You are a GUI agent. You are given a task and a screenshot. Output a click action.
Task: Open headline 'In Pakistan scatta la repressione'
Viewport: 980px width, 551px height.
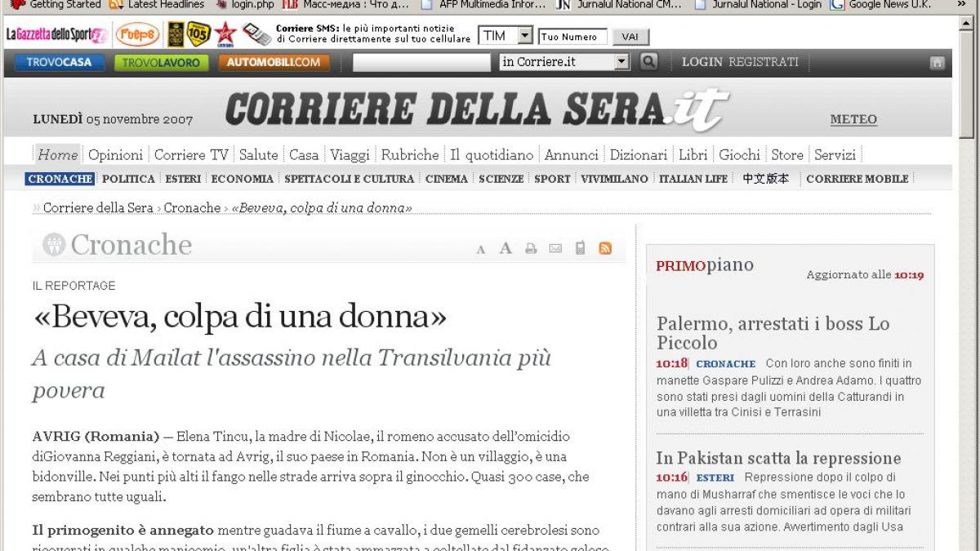(x=778, y=458)
